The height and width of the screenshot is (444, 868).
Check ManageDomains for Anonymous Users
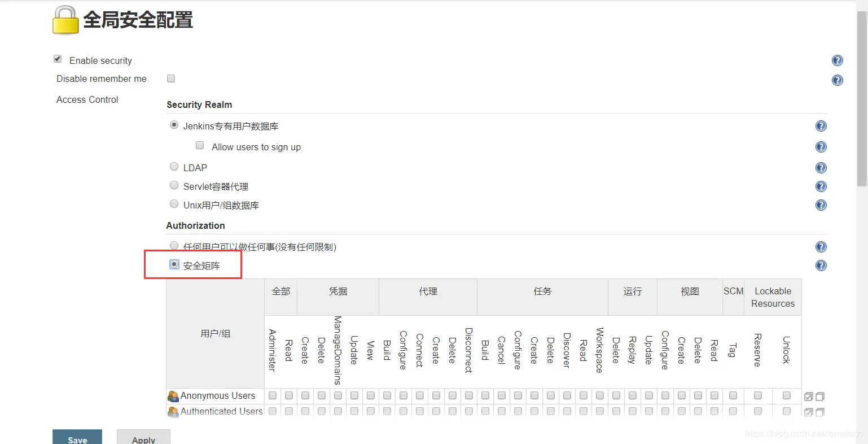point(338,395)
